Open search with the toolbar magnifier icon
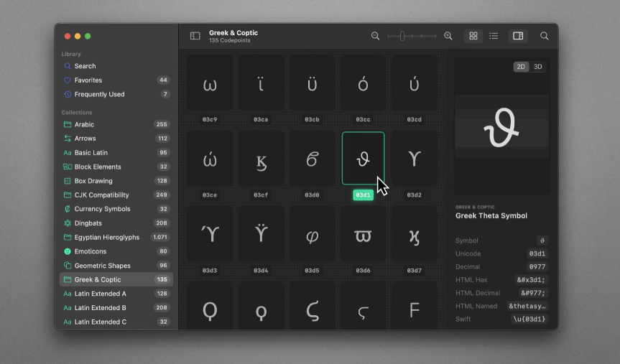Viewport: 620px width, 364px height. 544,36
